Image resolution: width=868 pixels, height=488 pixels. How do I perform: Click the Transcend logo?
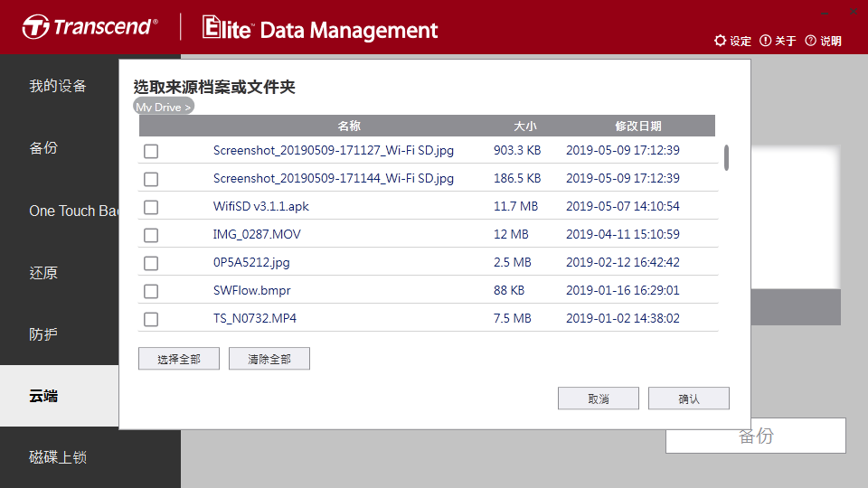(90, 26)
